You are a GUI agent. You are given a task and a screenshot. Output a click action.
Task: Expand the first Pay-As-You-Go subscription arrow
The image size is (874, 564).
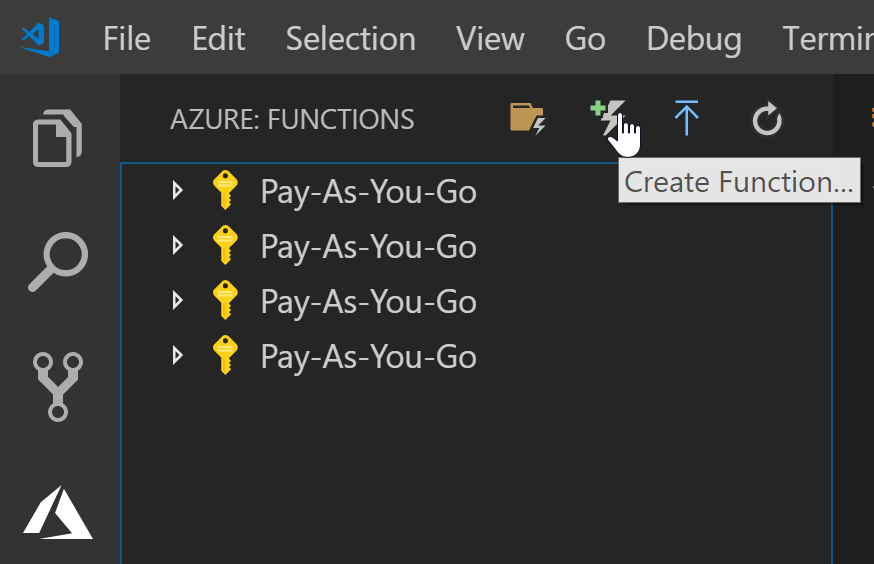pos(178,191)
